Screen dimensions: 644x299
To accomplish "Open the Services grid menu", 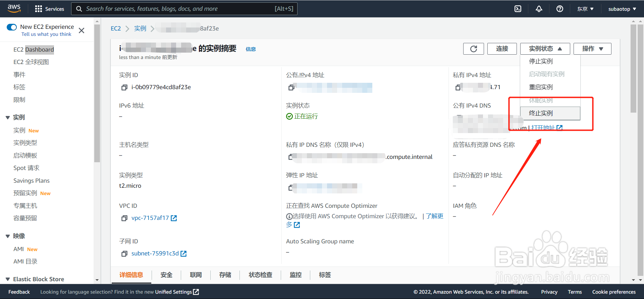I will coord(50,9).
